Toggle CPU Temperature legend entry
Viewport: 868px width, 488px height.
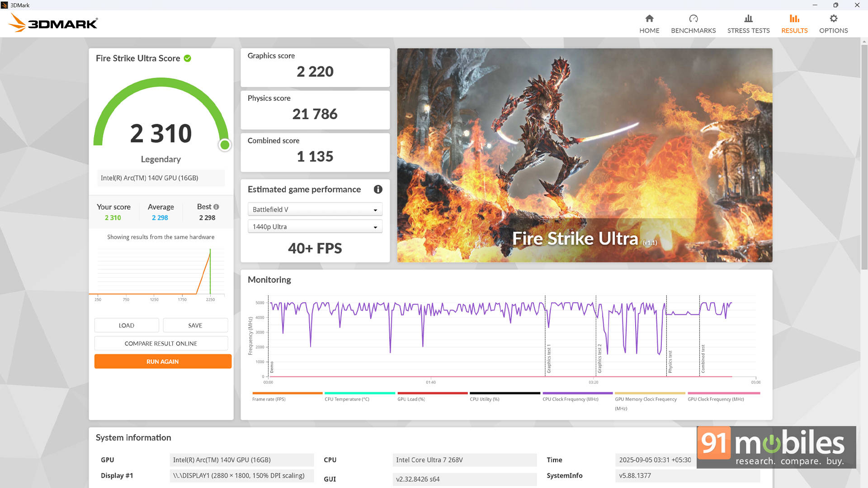pyautogui.click(x=347, y=399)
